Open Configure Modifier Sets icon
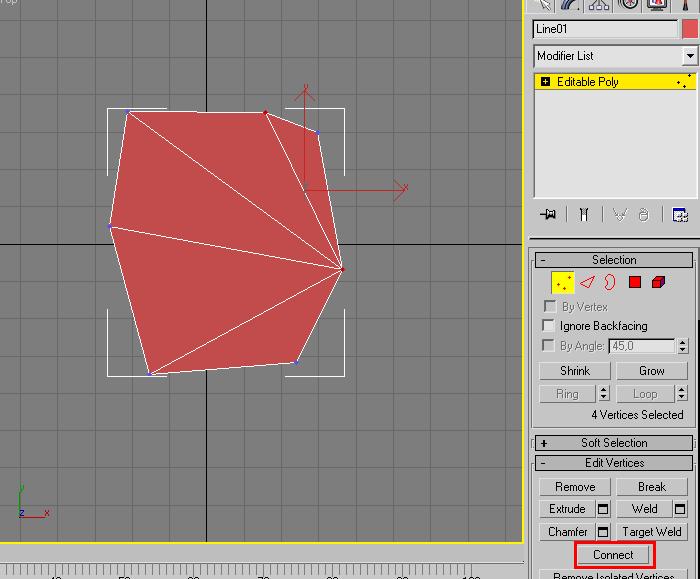The width and height of the screenshot is (700, 579). 680,215
